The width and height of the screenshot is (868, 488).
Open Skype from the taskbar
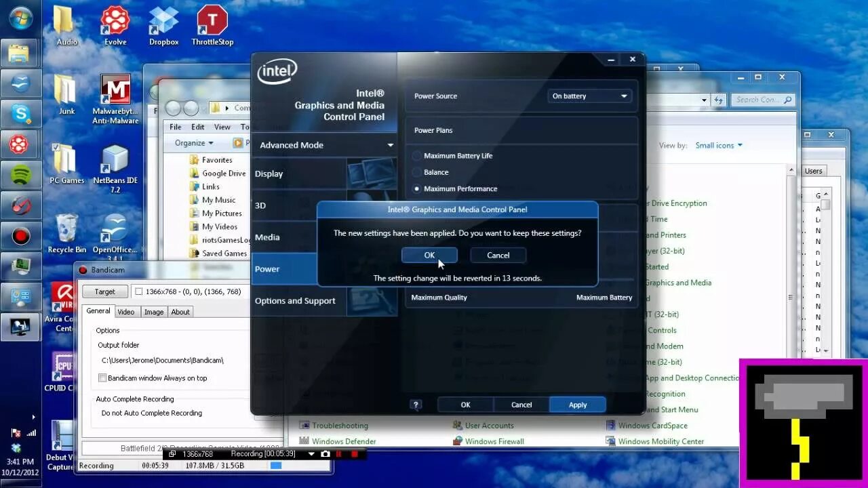(x=20, y=114)
